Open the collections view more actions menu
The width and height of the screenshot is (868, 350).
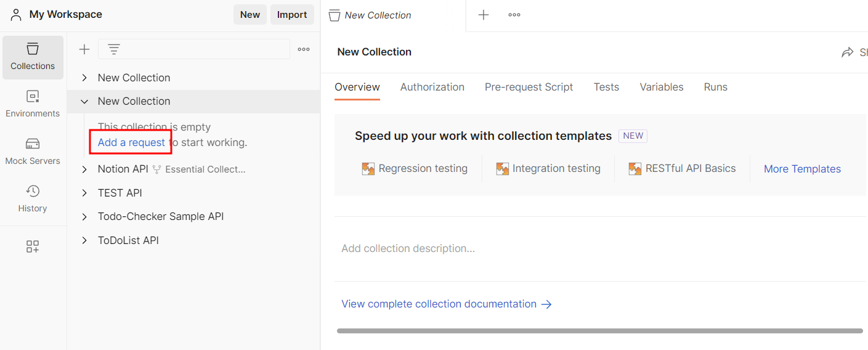tap(304, 49)
